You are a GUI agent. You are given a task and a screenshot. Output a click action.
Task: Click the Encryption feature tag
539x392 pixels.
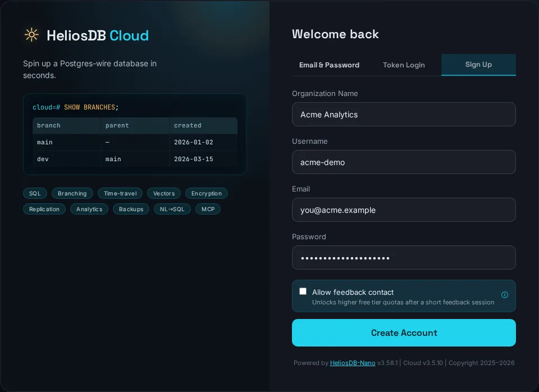pyautogui.click(x=206, y=193)
